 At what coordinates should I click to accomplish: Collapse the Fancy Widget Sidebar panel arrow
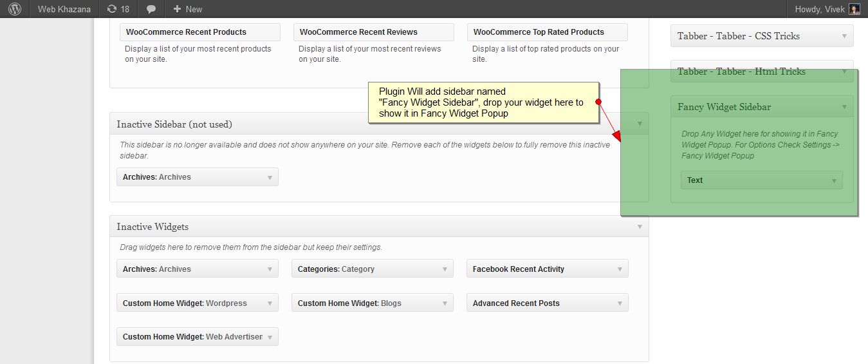tap(844, 107)
